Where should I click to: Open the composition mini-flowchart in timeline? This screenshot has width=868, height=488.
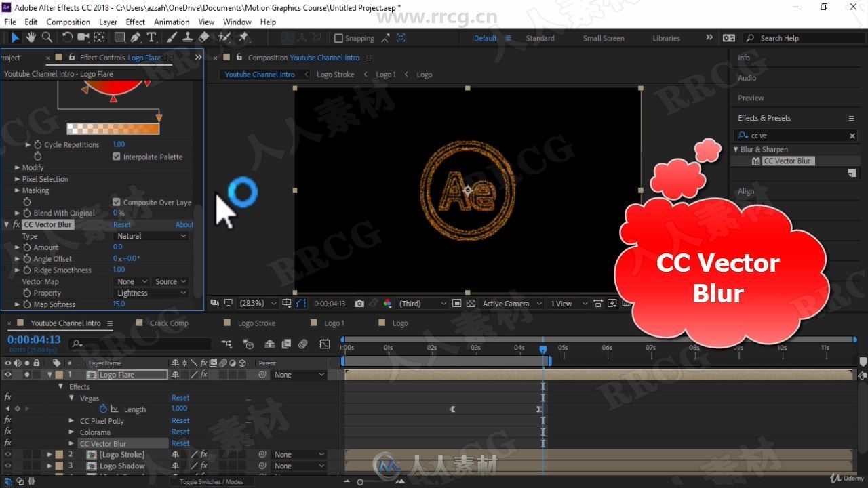[x=226, y=344]
